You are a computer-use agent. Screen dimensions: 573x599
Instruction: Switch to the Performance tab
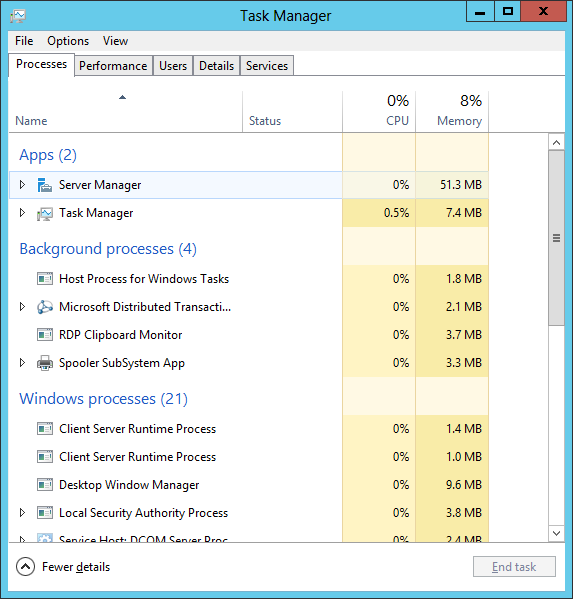pyautogui.click(x=113, y=66)
